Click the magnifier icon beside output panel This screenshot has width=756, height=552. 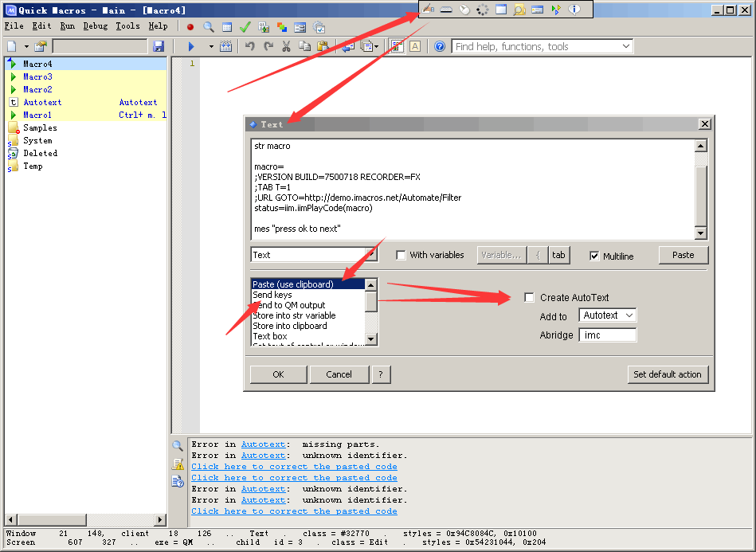click(178, 446)
